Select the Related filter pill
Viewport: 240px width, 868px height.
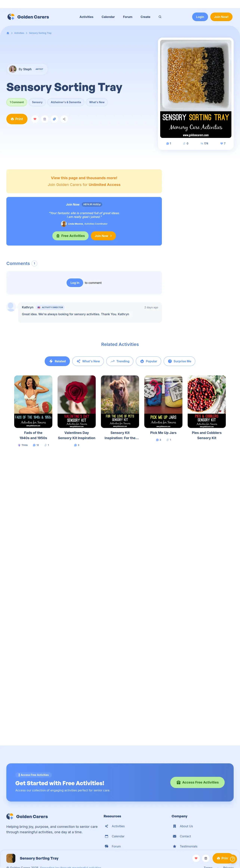click(x=57, y=361)
